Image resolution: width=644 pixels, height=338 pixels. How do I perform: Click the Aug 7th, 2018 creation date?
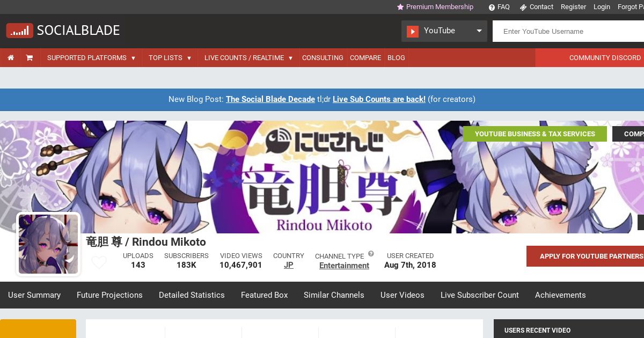pyautogui.click(x=410, y=265)
